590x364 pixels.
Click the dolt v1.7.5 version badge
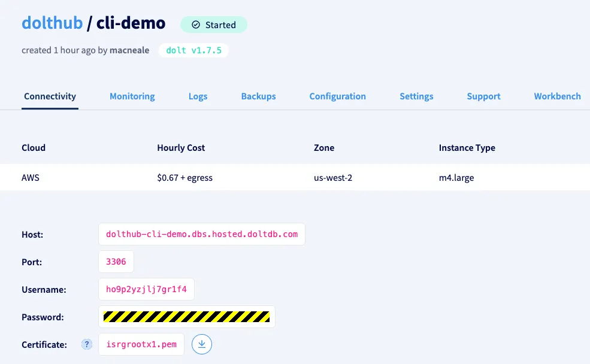tap(193, 50)
